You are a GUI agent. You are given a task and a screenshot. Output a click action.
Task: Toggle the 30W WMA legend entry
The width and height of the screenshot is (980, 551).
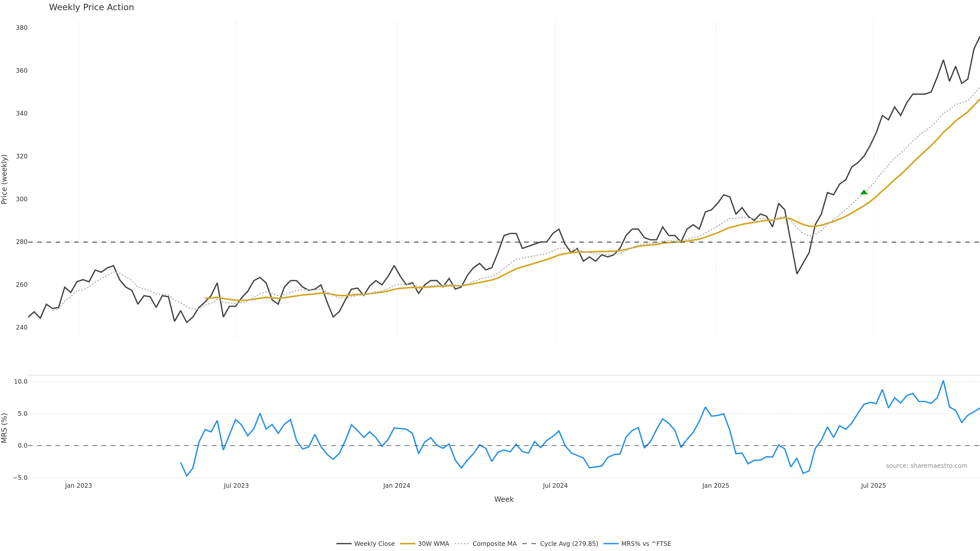(433, 544)
